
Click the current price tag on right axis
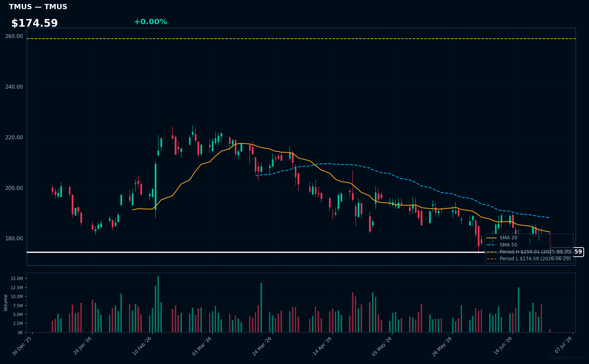(567, 252)
